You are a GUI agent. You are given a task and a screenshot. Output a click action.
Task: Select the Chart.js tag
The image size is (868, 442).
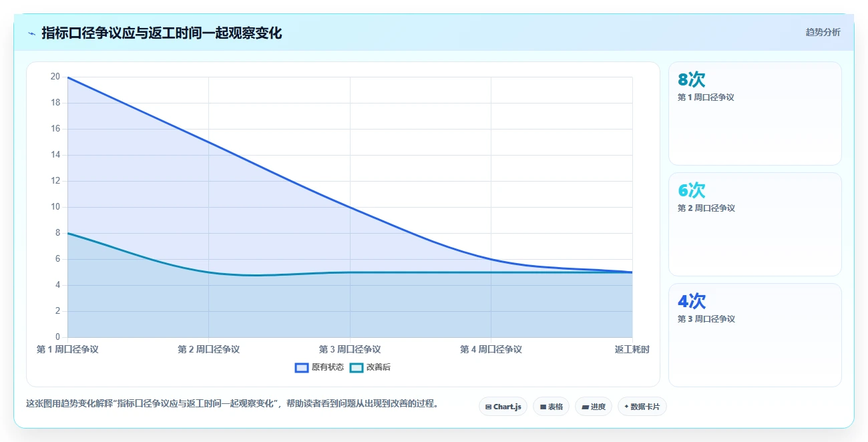503,407
